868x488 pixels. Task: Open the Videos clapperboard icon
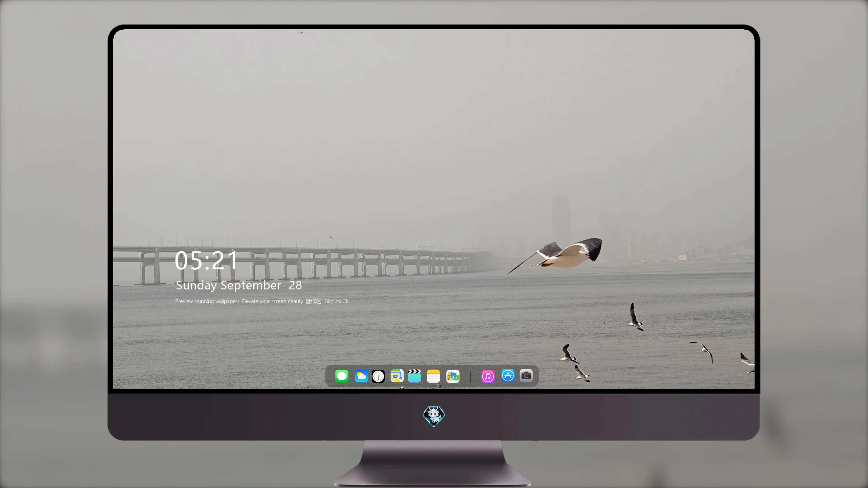click(x=415, y=376)
